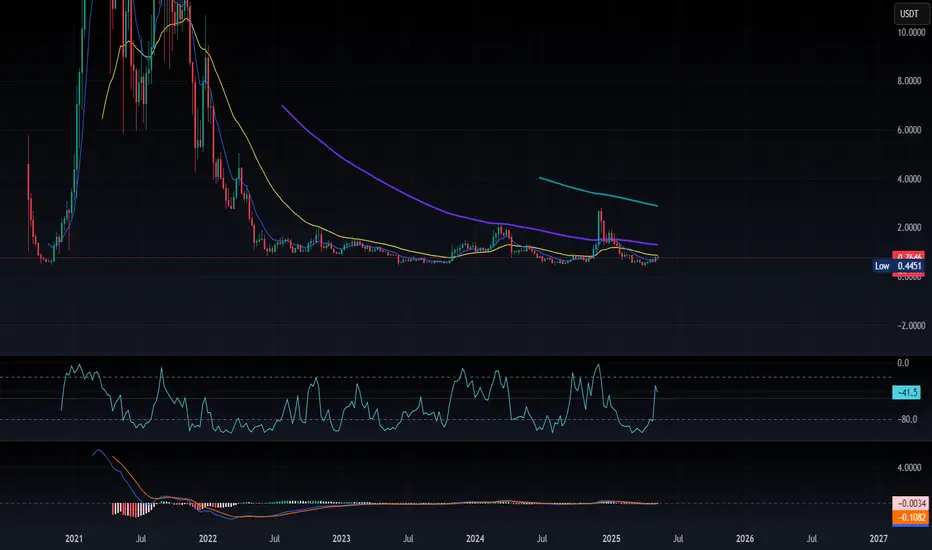Select the red MACD histogram bars
Screen dimensions: 932x550
(x=132, y=510)
